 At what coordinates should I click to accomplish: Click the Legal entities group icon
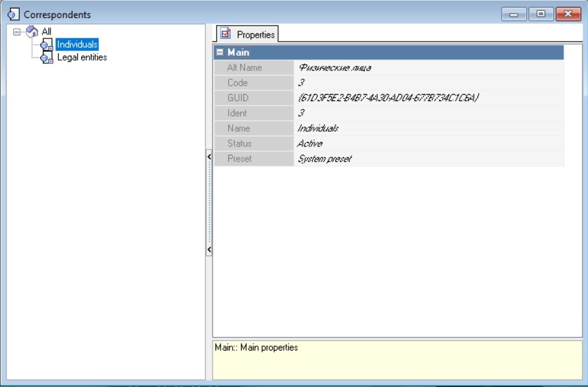tap(47, 58)
